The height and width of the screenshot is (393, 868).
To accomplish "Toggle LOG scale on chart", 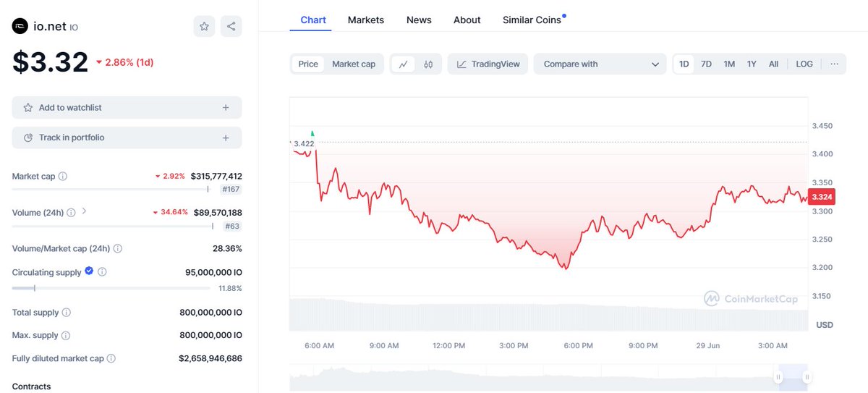I will (x=804, y=64).
